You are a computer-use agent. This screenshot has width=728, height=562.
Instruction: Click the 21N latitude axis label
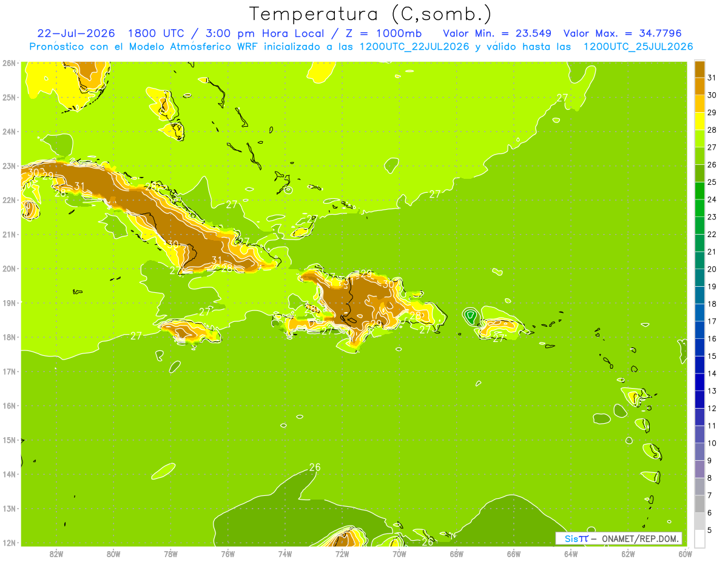(9, 234)
